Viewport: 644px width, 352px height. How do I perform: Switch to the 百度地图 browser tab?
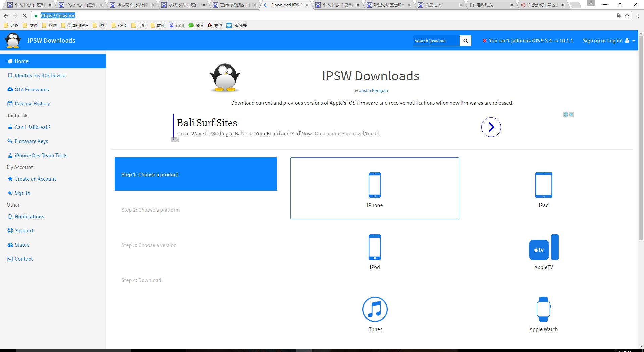436,5
